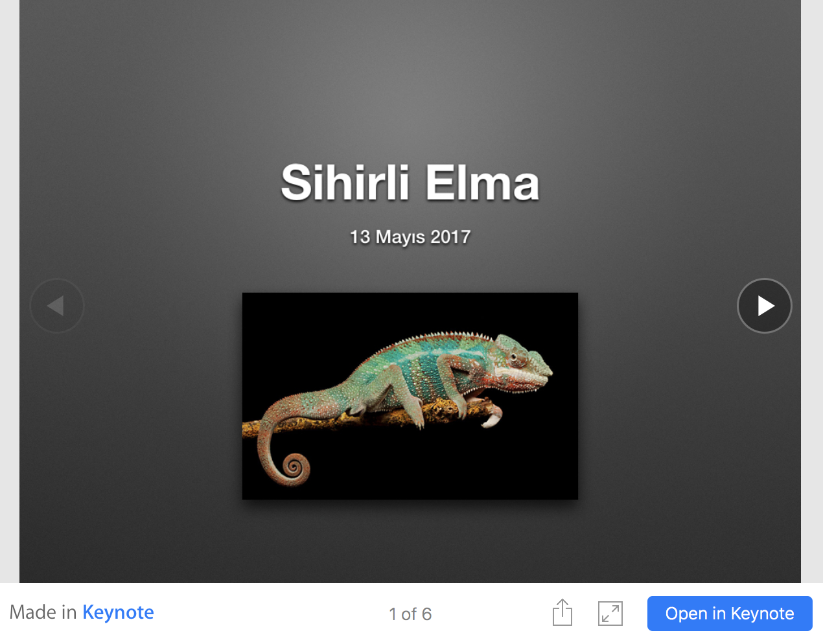Click the Made in label text

(43, 612)
